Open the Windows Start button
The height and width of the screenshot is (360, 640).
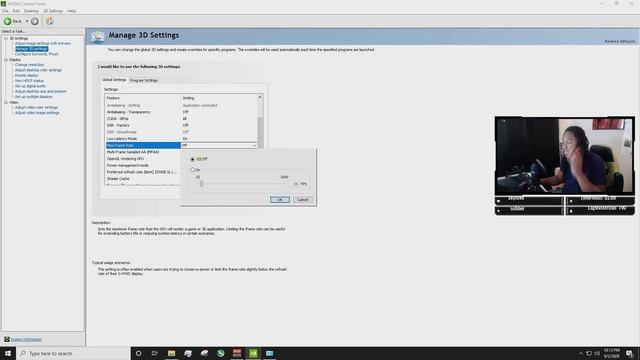(x=8, y=353)
